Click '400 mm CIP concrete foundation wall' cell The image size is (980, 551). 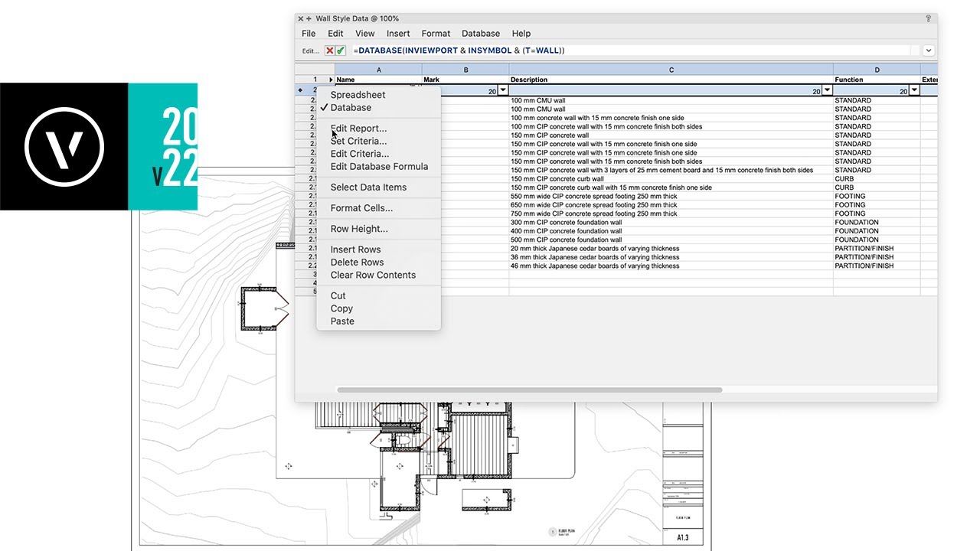pyautogui.click(x=671, y=231)
